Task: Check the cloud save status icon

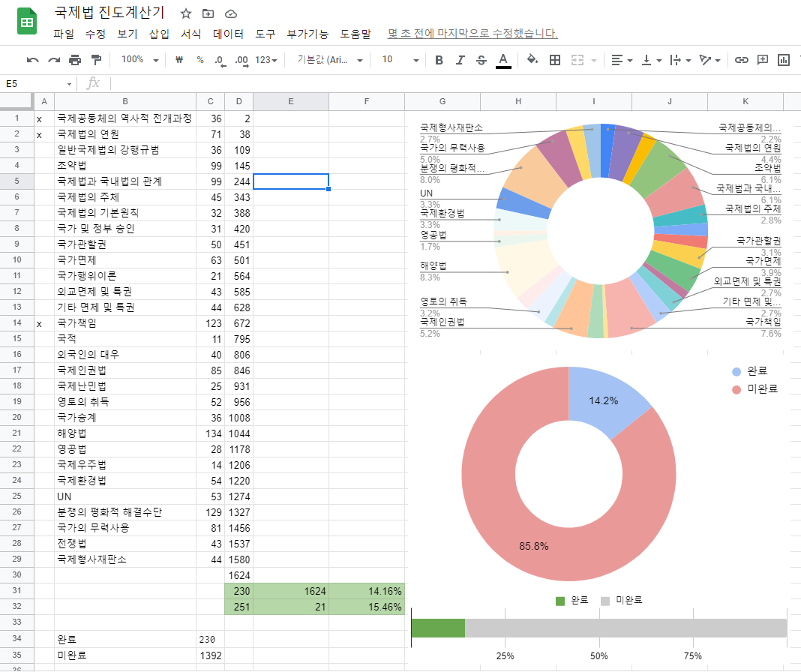Action: tap(231, 13)
